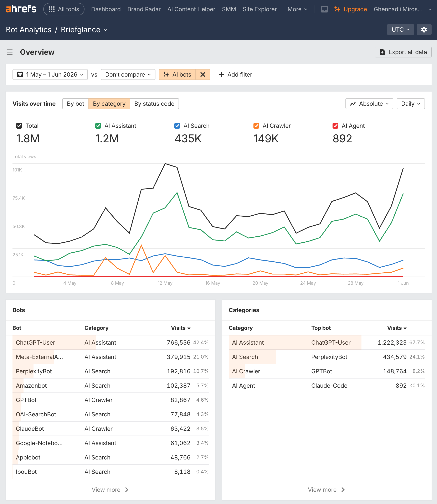Click the ClaudeBot row
Screen dimensions: 437x504
click(x=110, y=429)
